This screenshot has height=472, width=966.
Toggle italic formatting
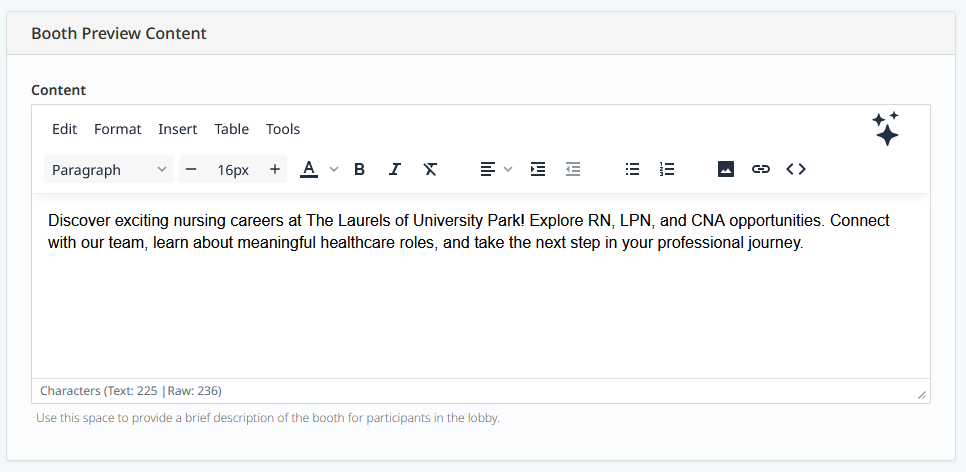(395, 169)
